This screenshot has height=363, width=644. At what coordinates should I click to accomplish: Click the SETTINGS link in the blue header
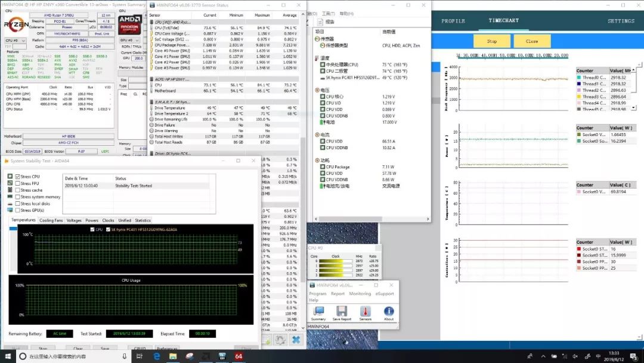point(621,21)
